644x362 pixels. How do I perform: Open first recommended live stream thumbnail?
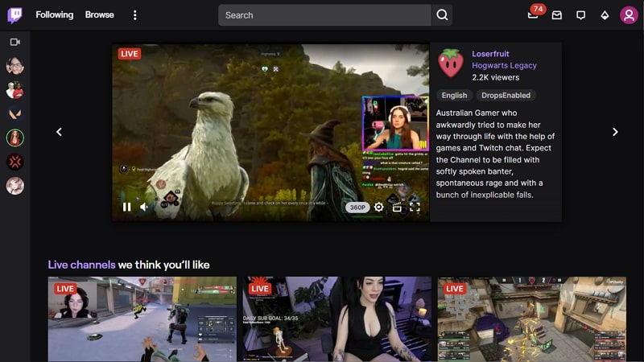[x=142, y=319]
